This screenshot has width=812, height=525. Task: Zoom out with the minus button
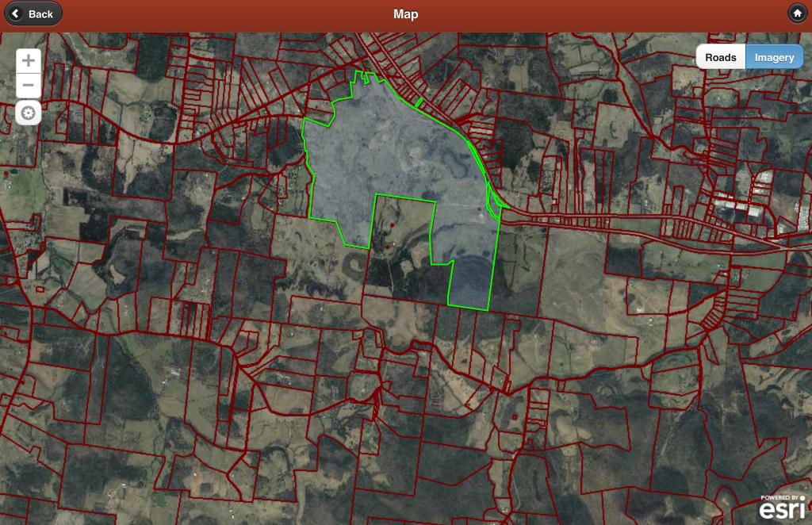[29, 86]
